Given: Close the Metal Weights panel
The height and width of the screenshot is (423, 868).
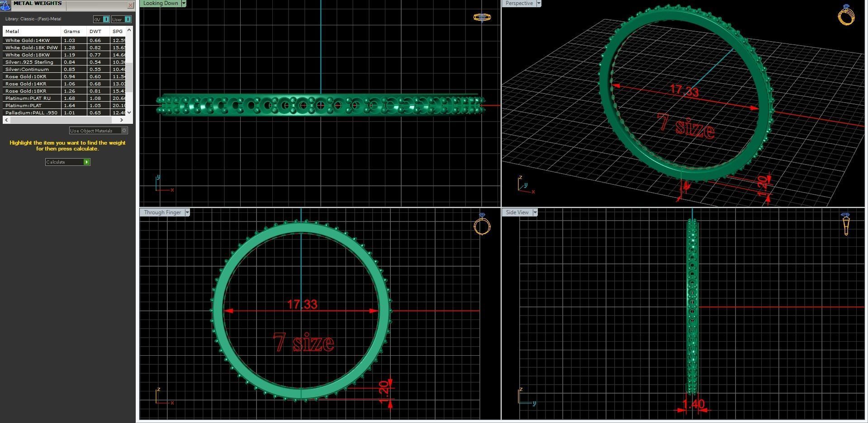Looking at the screenshot, I should click(130, 5).
